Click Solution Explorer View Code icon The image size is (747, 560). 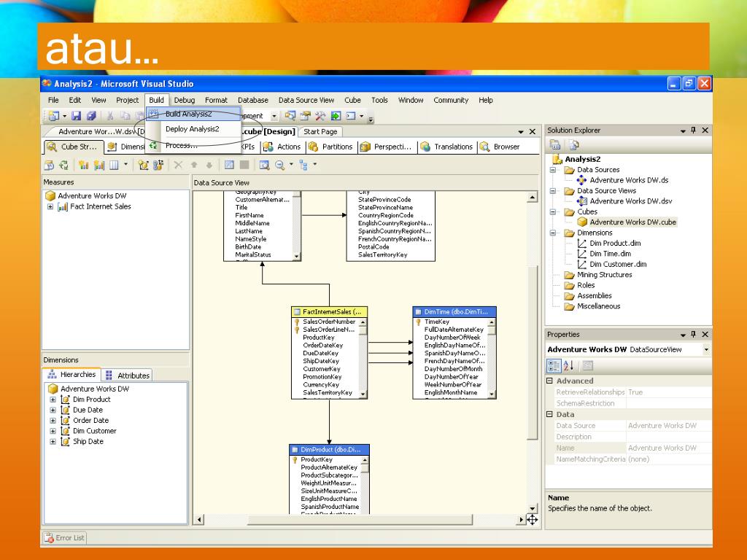click(573, 145)
